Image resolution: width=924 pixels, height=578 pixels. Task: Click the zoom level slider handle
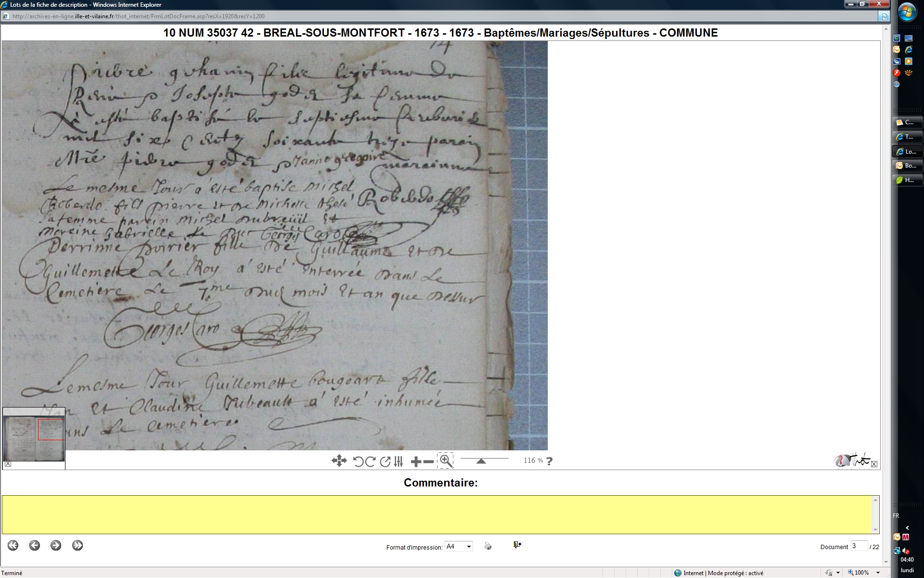click(x=481, y=461)
